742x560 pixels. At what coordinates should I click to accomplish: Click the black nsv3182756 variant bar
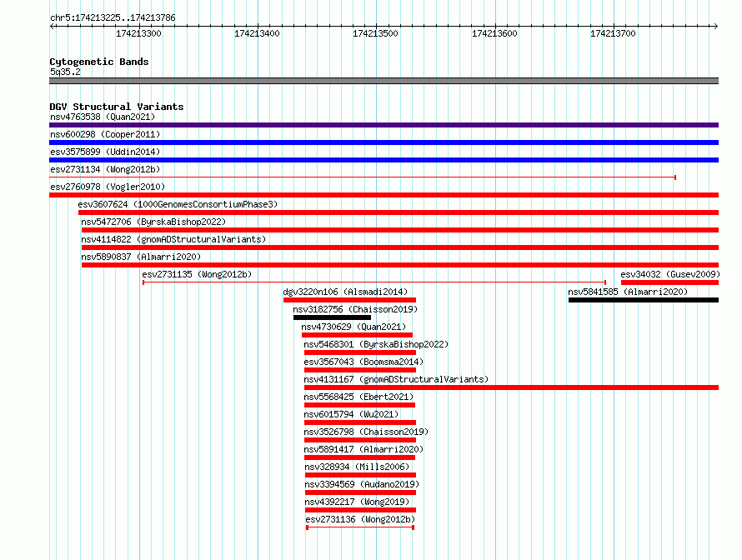click(332, 317)
